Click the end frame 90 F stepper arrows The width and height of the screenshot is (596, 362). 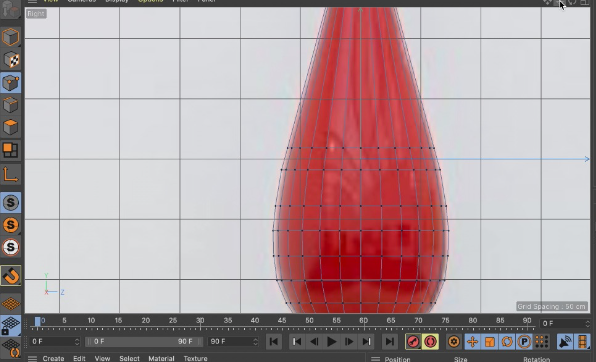coord(256,341)
